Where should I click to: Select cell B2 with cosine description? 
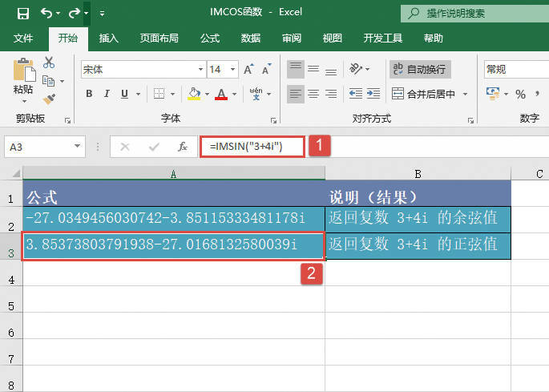tap(418, 220)
